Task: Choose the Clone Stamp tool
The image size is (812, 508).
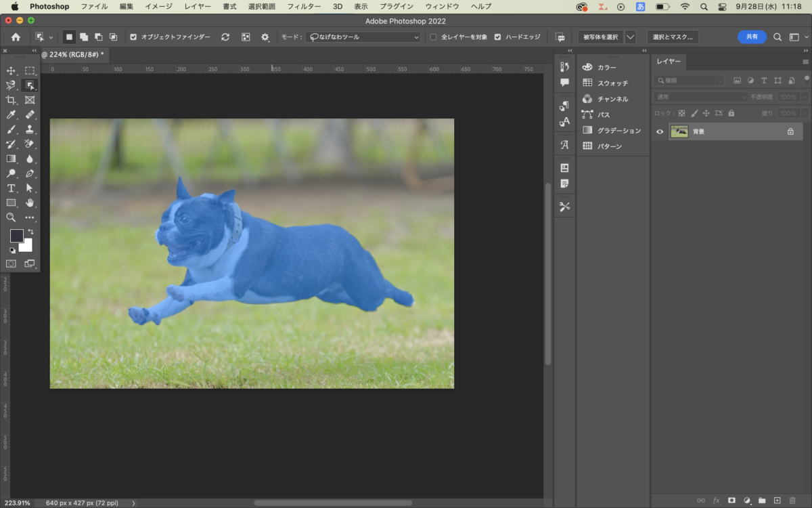Action: point(30,129)
